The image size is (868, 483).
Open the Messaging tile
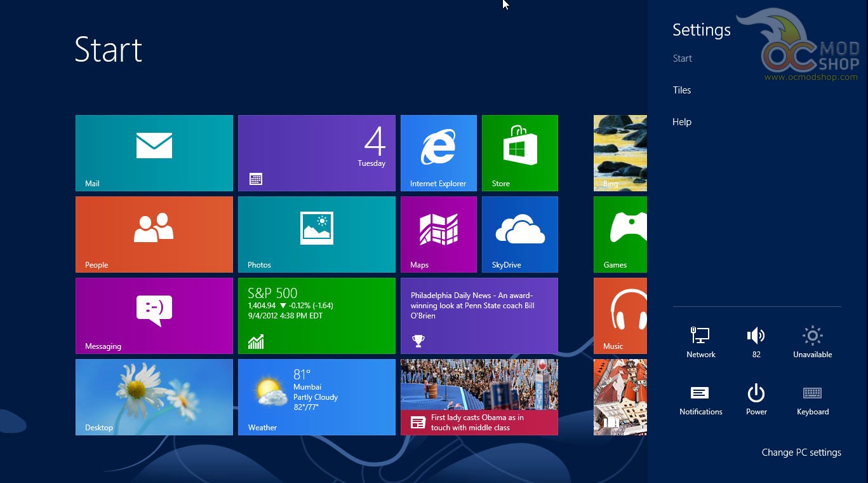[x=154, y=316]
